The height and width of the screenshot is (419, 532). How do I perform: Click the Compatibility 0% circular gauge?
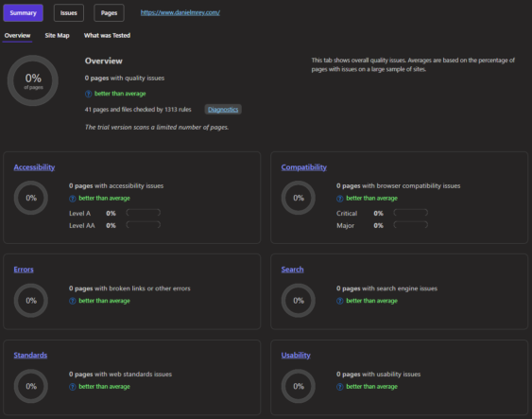coord(299,198)
